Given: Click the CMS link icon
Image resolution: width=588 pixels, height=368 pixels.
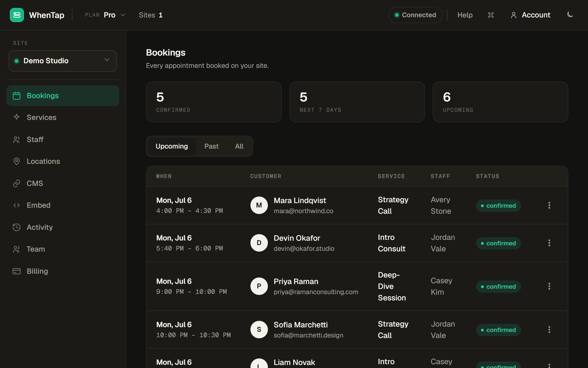Looking at the screenshot, I should tap(17, 183).
